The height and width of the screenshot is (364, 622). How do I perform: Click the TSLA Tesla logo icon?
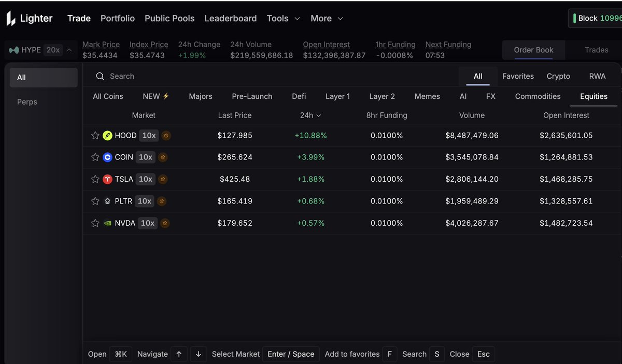coord(107,179)
